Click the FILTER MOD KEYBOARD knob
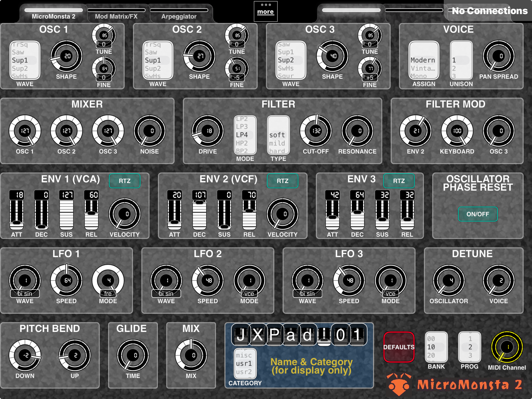Image resolution: width=532 pixels, height=399 pixels. point(457,131)
